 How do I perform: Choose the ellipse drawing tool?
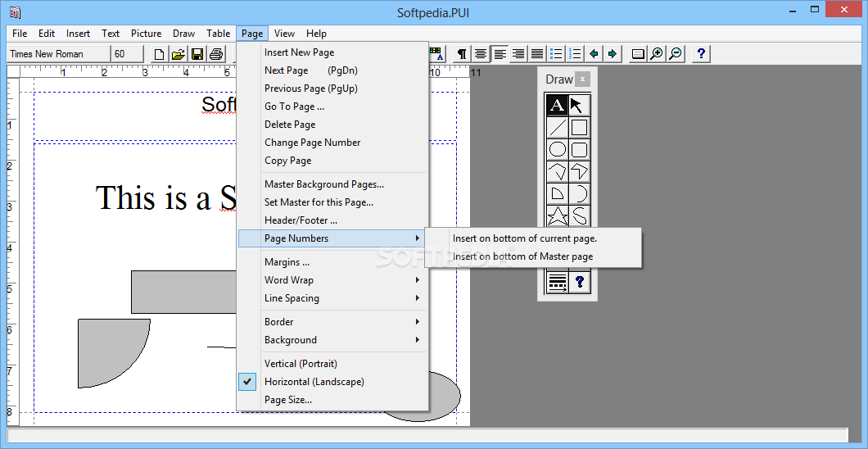coord(557,149)
